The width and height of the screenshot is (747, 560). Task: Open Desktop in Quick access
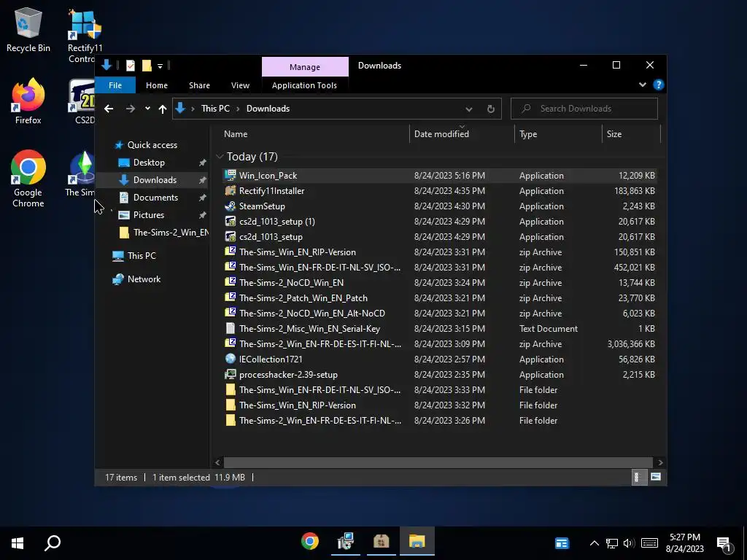149,163
